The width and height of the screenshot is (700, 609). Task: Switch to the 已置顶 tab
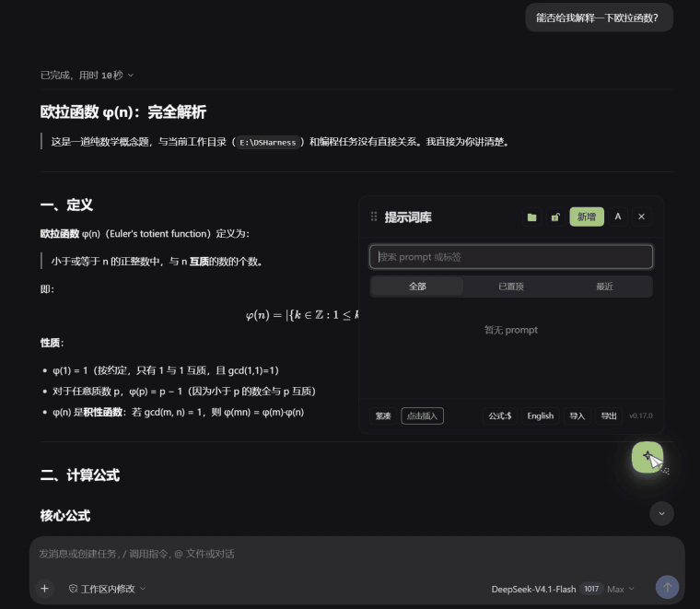tap(510, 287)
